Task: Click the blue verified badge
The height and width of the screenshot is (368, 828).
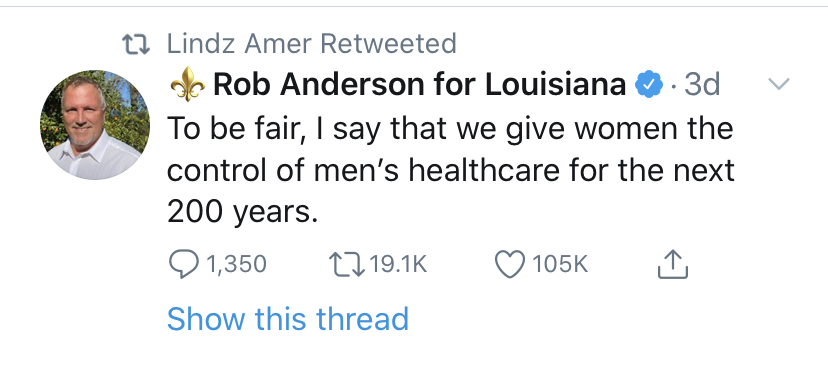Action: click(648, 84)
